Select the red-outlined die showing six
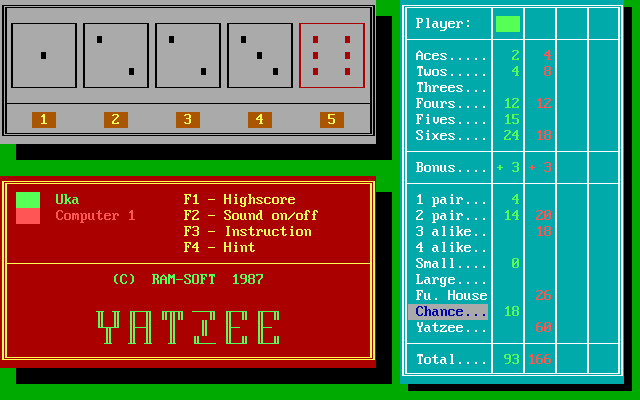 click(332, 56)
